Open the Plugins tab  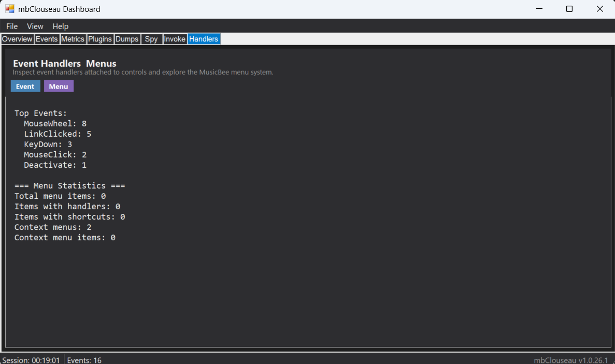point(100,39)
